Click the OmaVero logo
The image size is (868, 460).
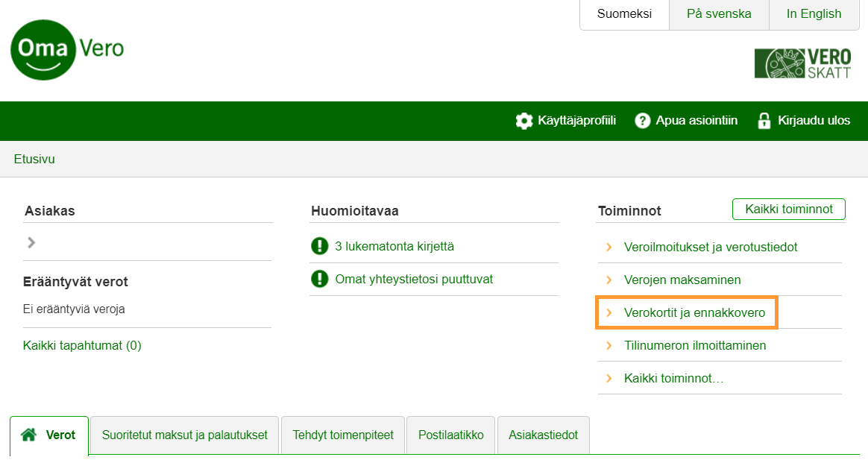tap(66, 49)
